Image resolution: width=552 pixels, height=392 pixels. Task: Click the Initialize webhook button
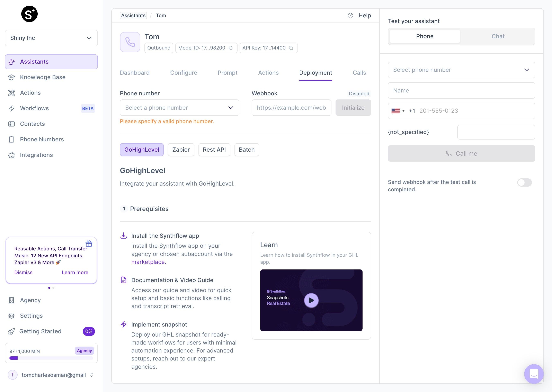point(353,107)
